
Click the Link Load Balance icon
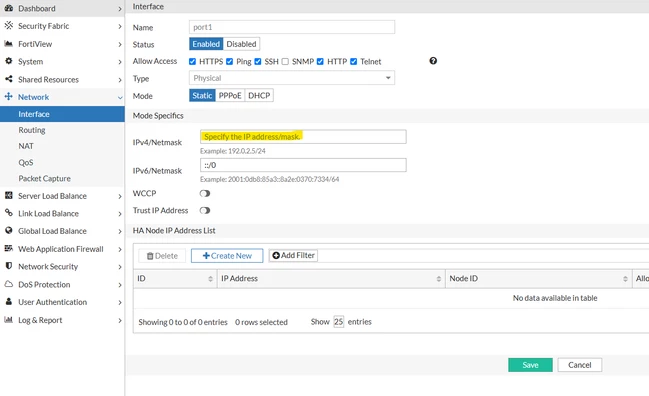pyautogui.click(x=8, y=213)
